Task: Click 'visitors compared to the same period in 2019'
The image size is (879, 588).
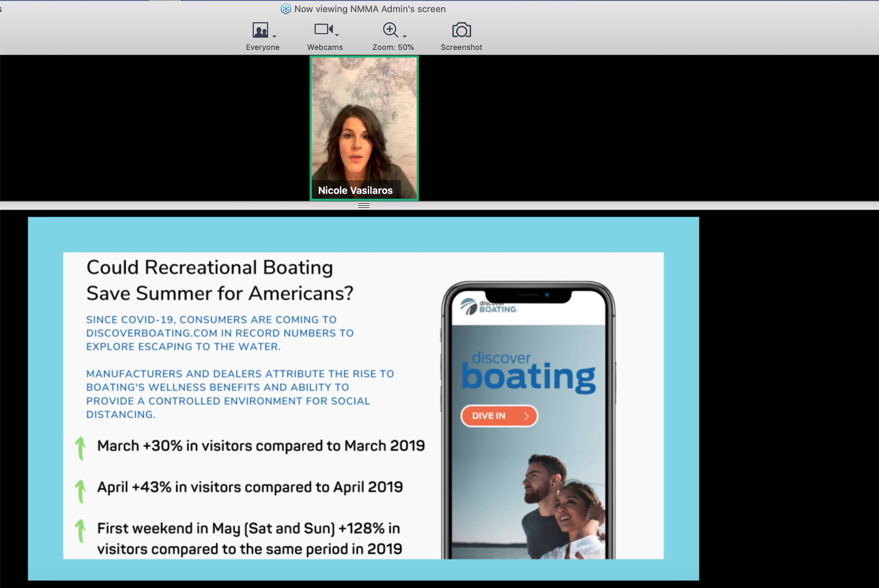Action: click(x=249, y=549)
